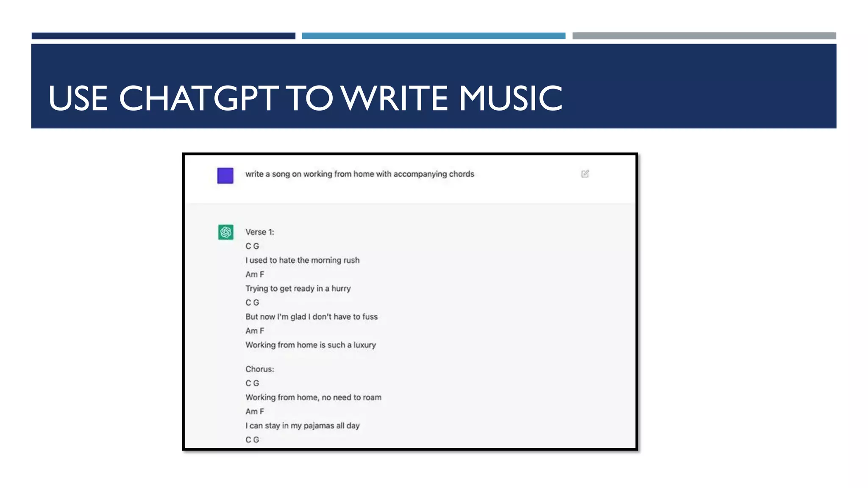Click the lyric 'Trying to get ready in a hurry'
Image resolution: width=868 pixels, height=488 pixels.
coord(298,288)
